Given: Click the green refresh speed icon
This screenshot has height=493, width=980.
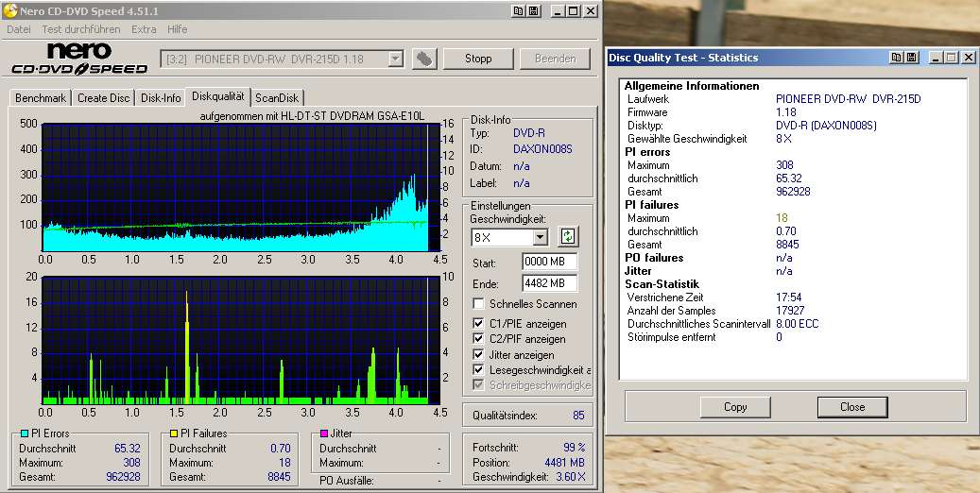Looking at the screenshot, I should click(567, 237).
